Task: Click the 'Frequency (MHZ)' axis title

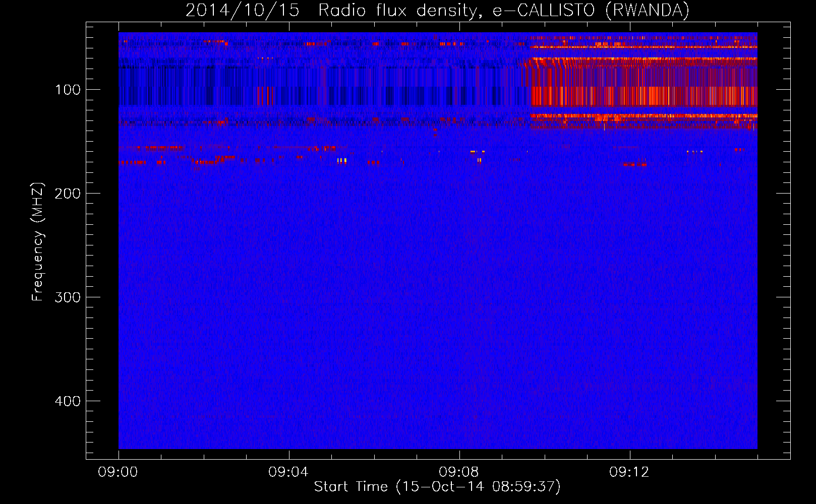Action: (38, 241)
